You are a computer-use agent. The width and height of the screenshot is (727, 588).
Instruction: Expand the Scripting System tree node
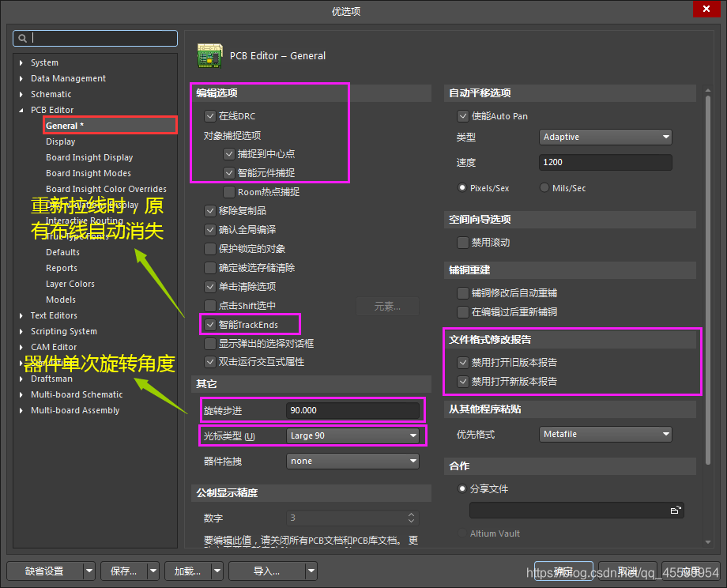pyautogui.click(x=21, y=332)
